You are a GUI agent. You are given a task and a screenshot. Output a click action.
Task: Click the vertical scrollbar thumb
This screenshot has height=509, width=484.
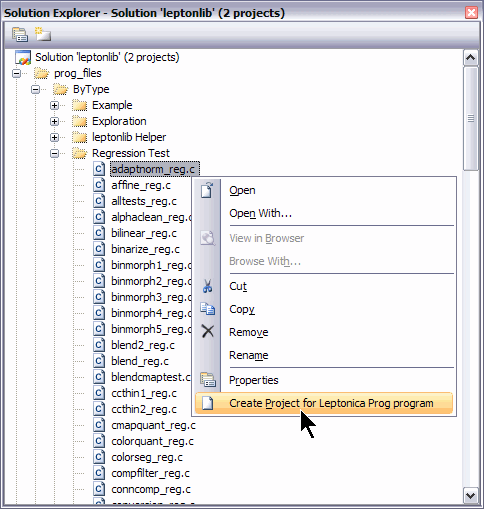click(470, 118)
